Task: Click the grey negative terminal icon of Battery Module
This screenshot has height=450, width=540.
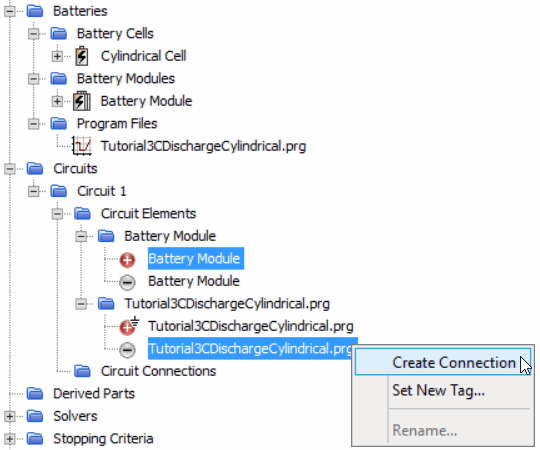Action: pyautogui.click(x=127, y=282)
